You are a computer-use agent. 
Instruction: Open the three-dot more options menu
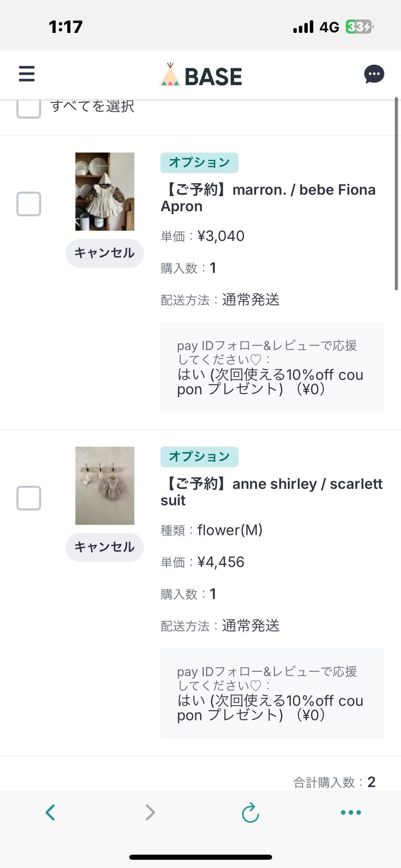click(351, 812)
